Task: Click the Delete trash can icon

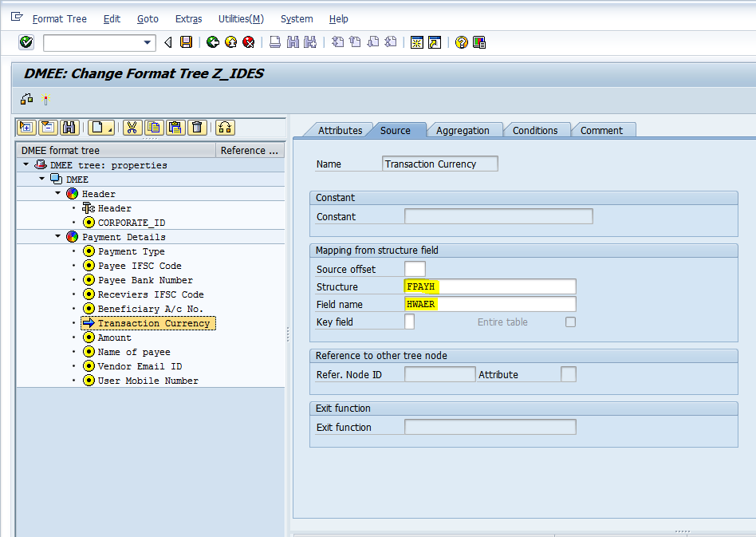Action: (x=198, y=127)
